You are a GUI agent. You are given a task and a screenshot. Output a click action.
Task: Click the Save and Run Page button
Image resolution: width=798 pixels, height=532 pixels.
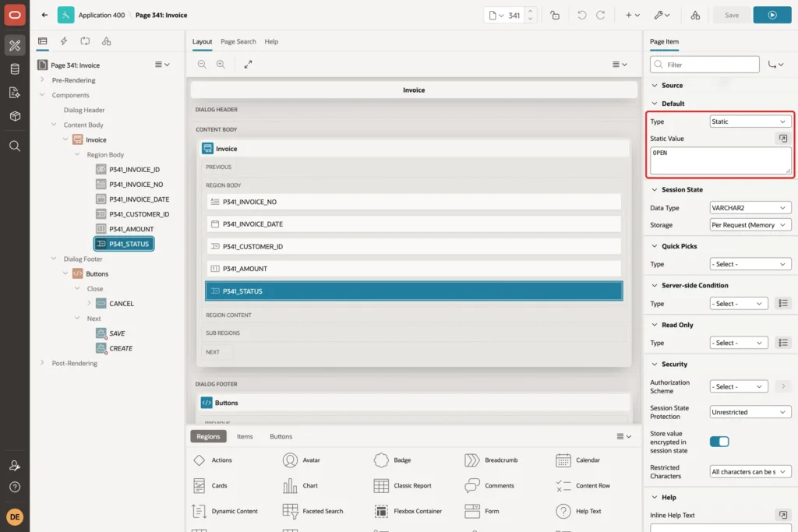pos(772,16)
